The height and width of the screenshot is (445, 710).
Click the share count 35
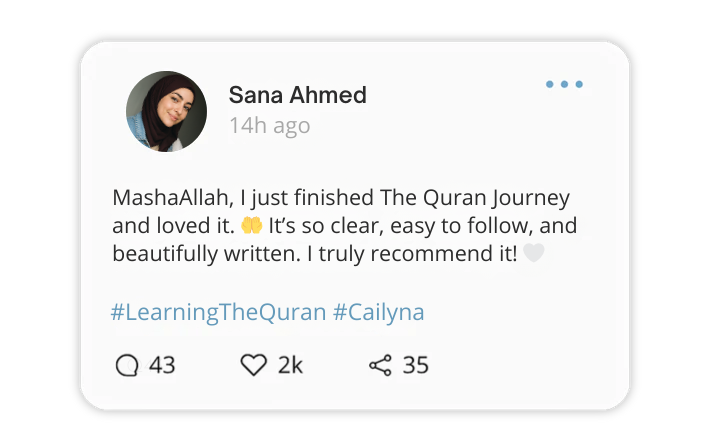[x=416, y=366]
